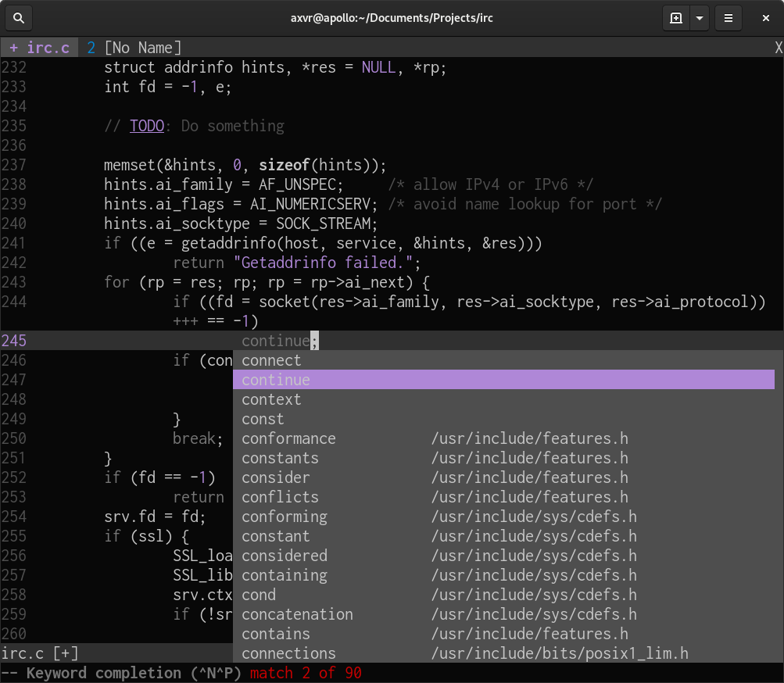Image resolution: width=784 pixels, height=683 pixels.
Task: Click AI_NUMERICSERV on line 239
Action: click(x=310, y=203)
